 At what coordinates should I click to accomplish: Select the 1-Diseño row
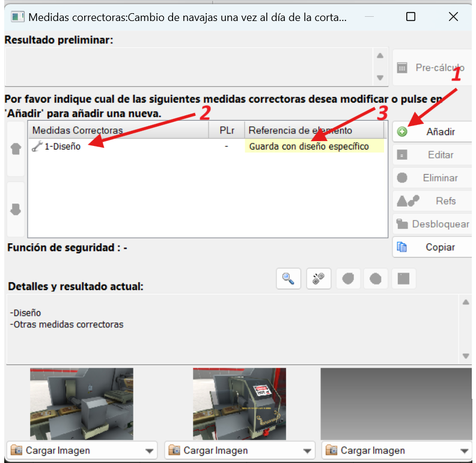pos(207,147)
